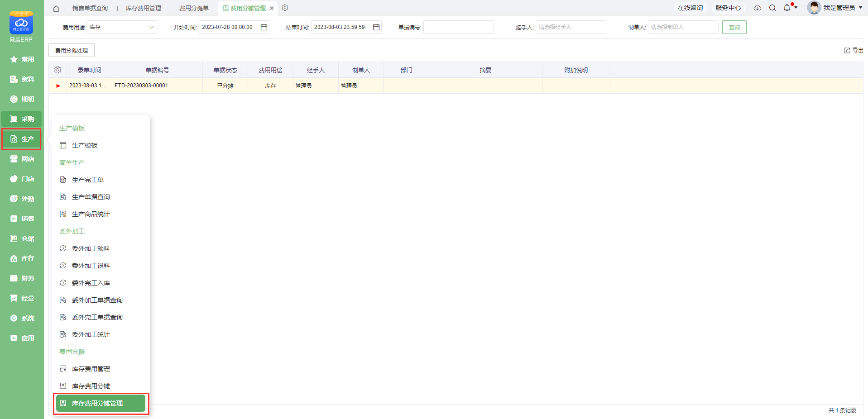This screenshot has width=868, height=419.
Task: Open the 仓储 sidebar section
Action: point(22,238)
